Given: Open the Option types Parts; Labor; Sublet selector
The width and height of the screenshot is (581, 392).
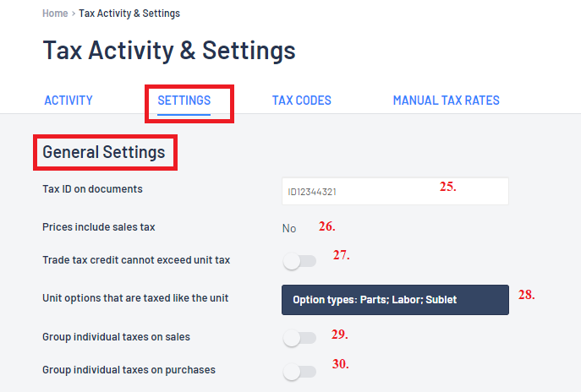Looking at the screenshot, I should pos(395,300).
